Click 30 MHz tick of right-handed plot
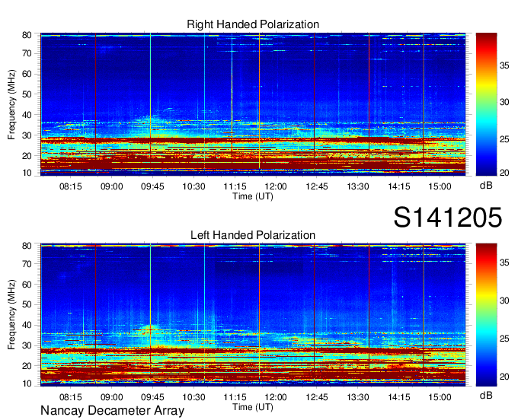This screenshot has width=518, height=420. pos(27,135)
